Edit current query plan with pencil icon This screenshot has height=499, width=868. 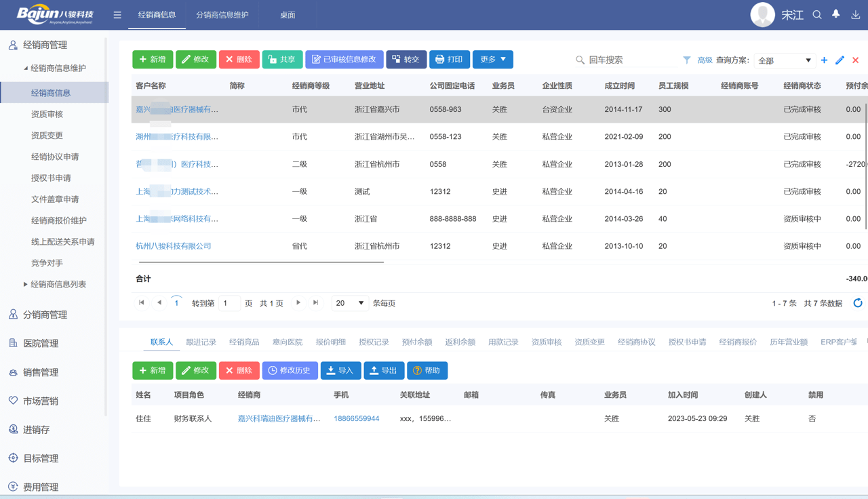pyautogui.click(x=840, y=60)
